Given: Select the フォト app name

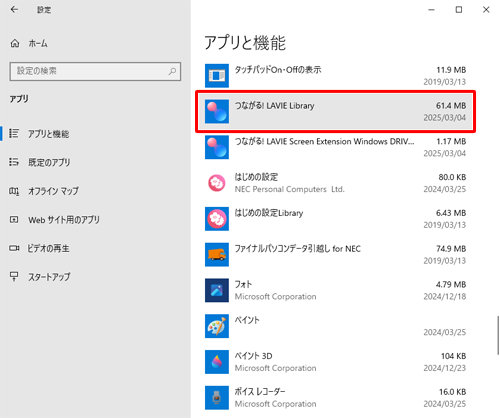Looking at the screenshot, I should [x=243, y=284].
